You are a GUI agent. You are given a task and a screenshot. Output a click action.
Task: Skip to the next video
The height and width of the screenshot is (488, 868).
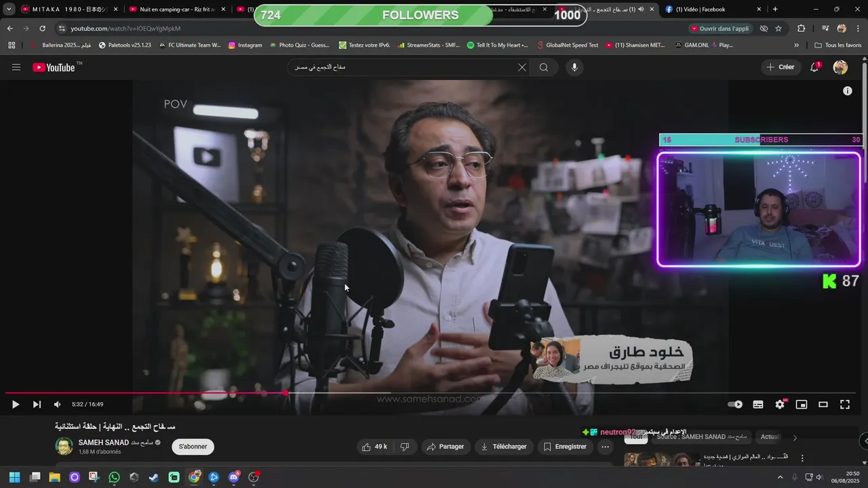37,405
